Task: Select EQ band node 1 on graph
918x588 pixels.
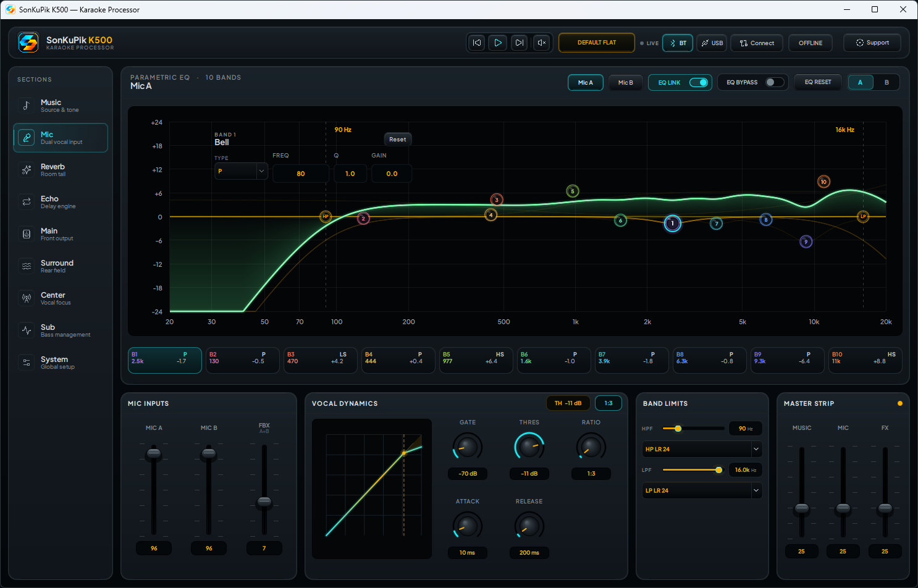Action: tap(673, 224)
